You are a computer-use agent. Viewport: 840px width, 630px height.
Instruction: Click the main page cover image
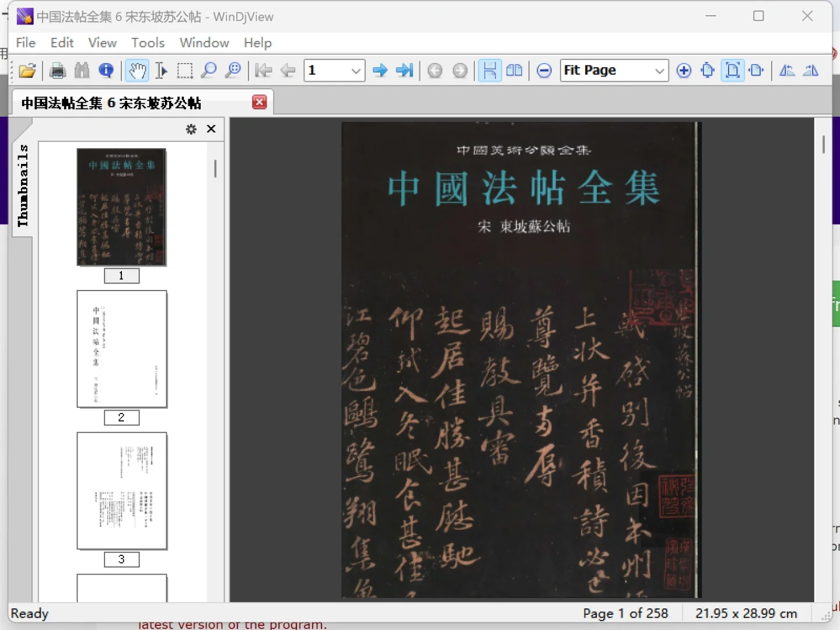pos(521,359)
